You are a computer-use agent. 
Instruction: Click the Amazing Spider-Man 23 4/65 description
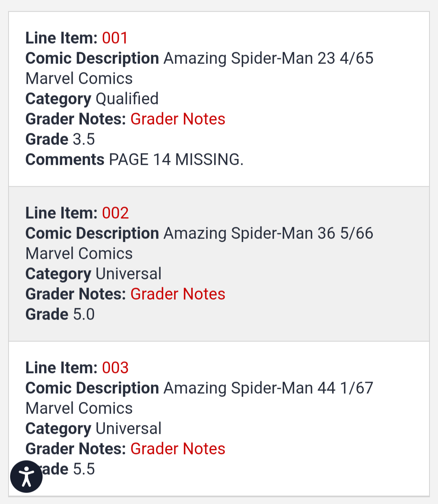pyautogui.click(x=268, y=58)
